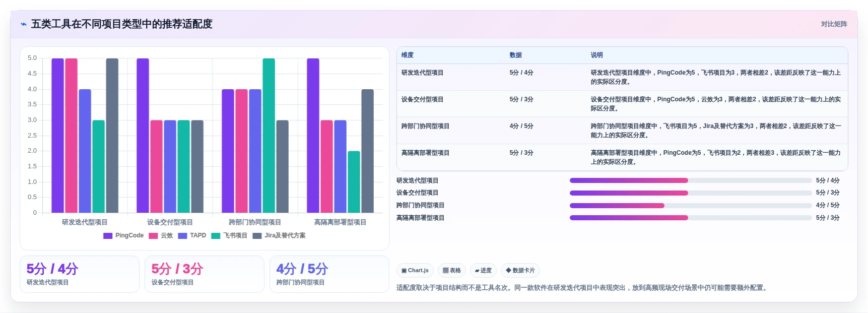This screenshot has width=868, height=313.
Task: Click the 跨部门协同型项目 progress bar
Action: click(691, 206)
